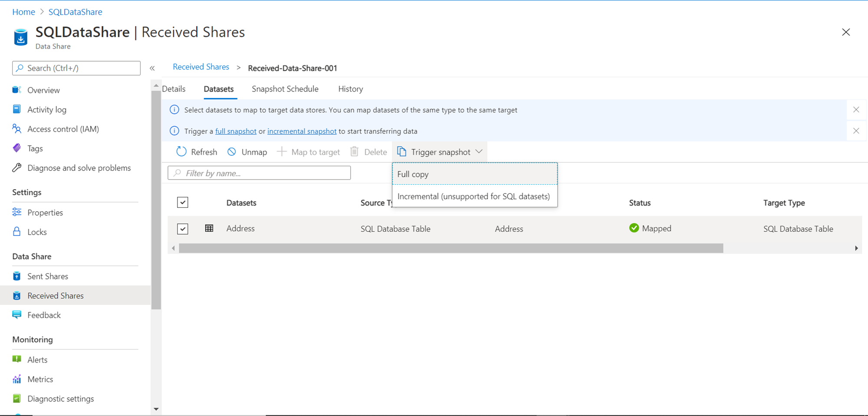Open the Activity log sidebar icon

(17, 109)
